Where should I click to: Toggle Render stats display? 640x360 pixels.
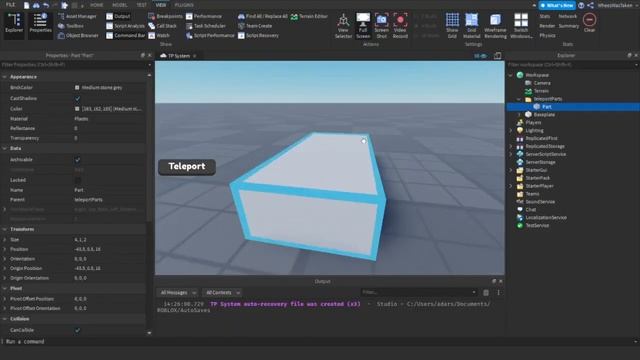click(x=547, y=26)
